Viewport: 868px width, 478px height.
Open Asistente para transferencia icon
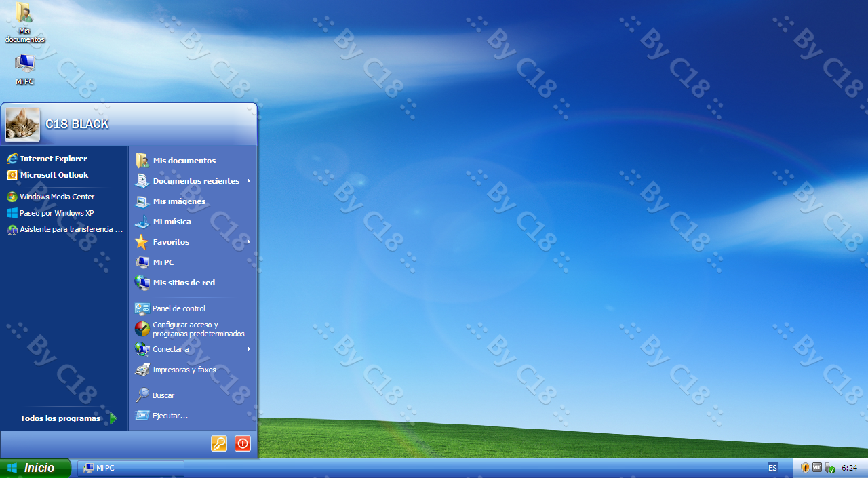pyautogui.click(x=12, y=229)
